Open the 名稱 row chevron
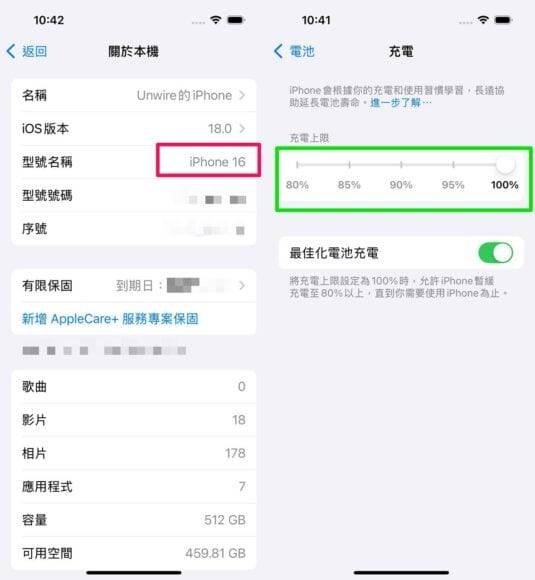Screen dimensions: 535x580 [x=242, y=95]
